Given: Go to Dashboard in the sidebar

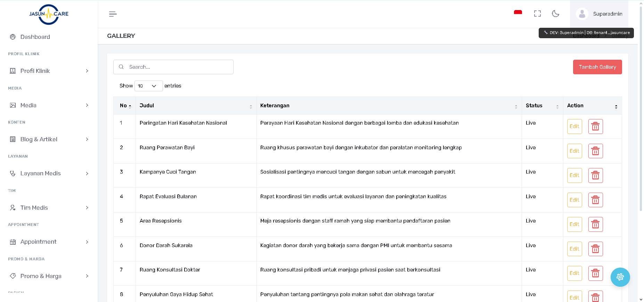Looking at the screenshot, I should (35, 37).
